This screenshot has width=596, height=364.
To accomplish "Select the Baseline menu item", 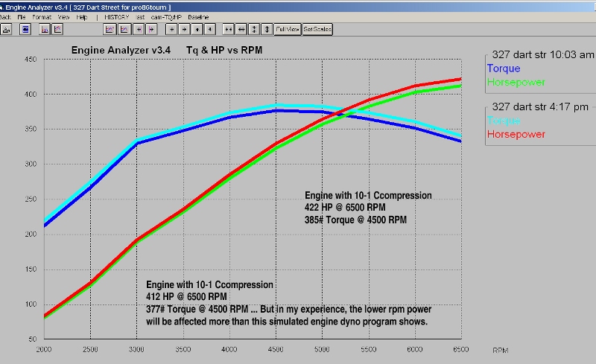I will pyautogui.click(x=198, y=17).
